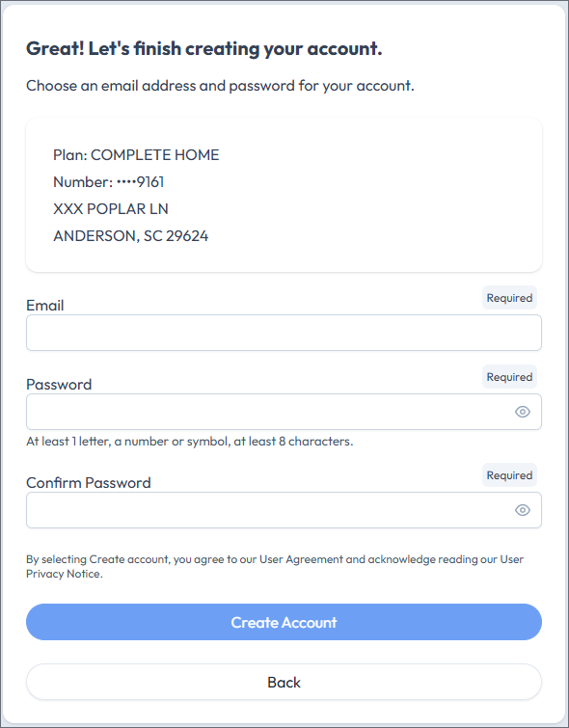Click the masked Number ending 9161
Screen dimensions: 569x728
(109, 182)
